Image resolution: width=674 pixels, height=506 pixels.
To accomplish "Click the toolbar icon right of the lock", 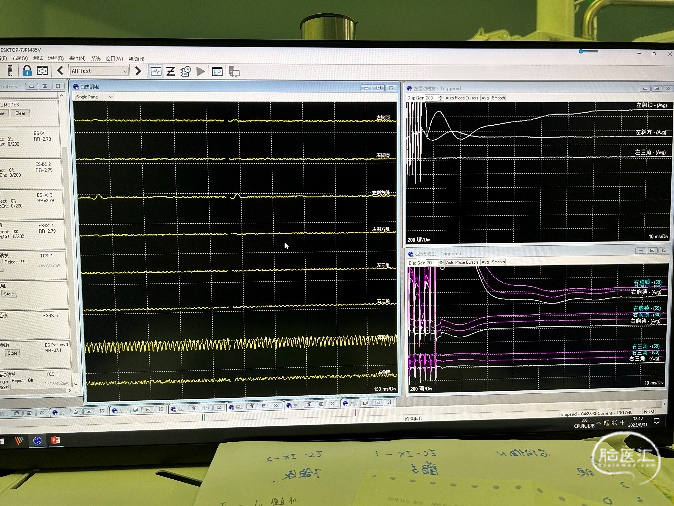I will coord(42,71).
